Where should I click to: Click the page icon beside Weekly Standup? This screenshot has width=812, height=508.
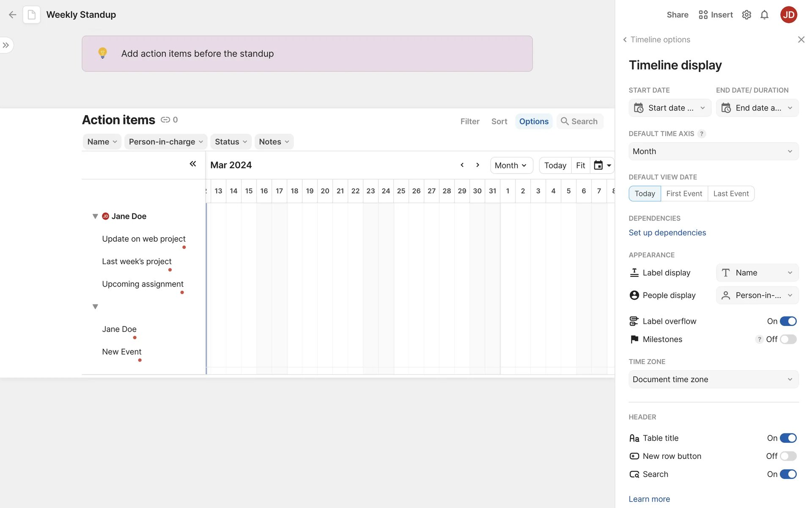[32, 15]
